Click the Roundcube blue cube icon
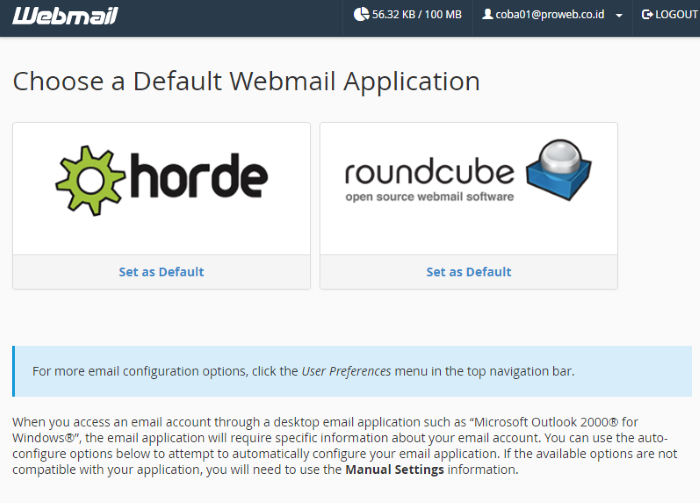Screen dimensions: 700x503 tap(559, 170)
